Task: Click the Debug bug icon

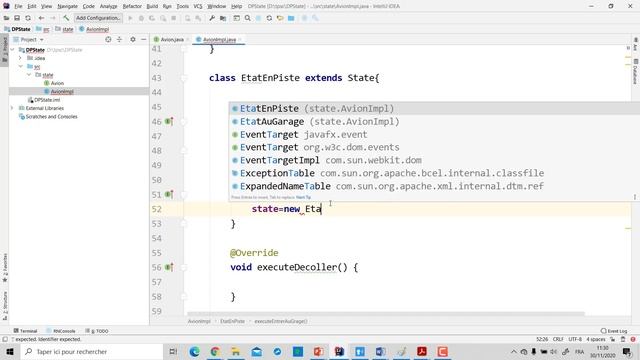Action: 141,18
